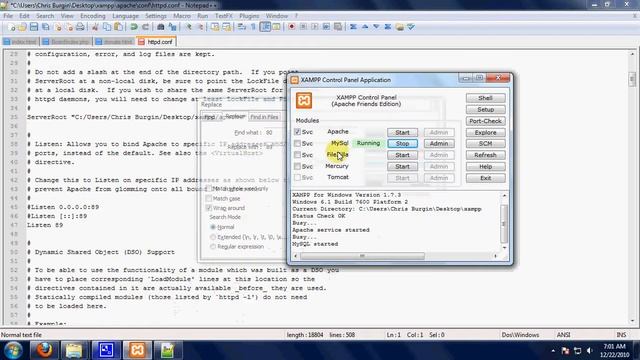
Task: Run Port-Check in XAMPP
Action: [x=485, y=121]
